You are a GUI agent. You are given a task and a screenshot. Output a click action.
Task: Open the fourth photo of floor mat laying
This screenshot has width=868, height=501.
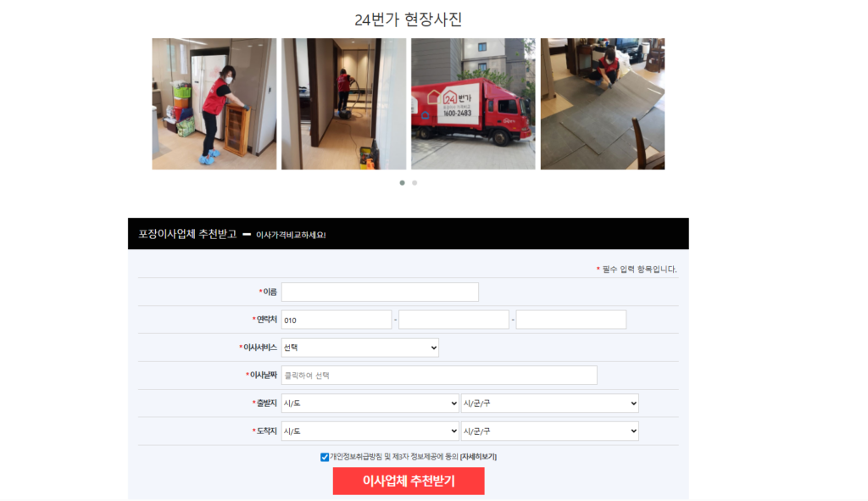tap(603, 103)
